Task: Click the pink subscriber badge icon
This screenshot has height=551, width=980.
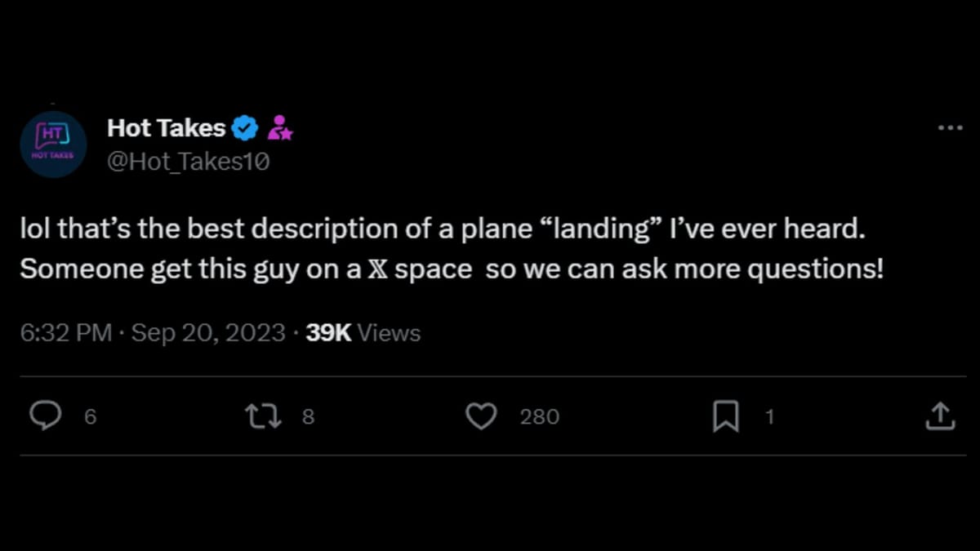Action: 280,128
